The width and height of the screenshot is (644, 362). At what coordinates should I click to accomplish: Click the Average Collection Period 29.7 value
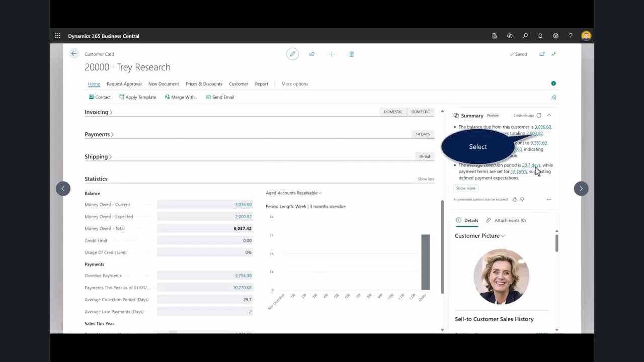click(x=247, y=300)
